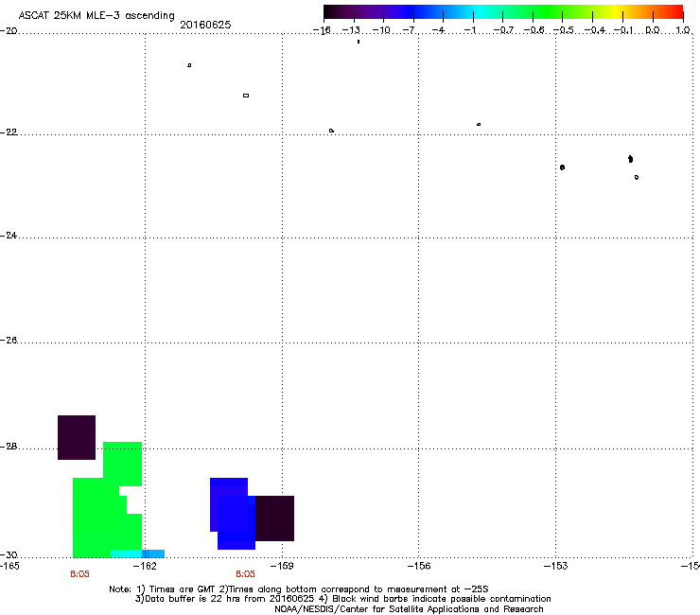
Task: Click the -10 color scale label
Action: (x=381, y=30)
